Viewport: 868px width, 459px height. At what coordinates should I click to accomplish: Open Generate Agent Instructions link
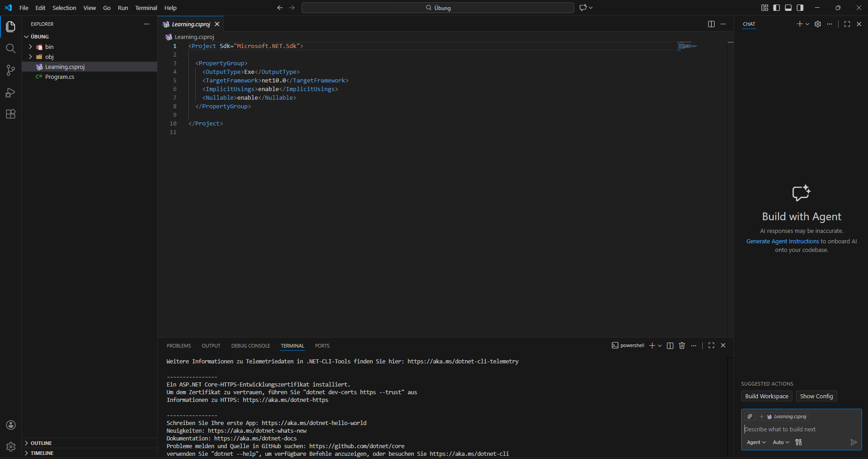(x=782, y=242)
